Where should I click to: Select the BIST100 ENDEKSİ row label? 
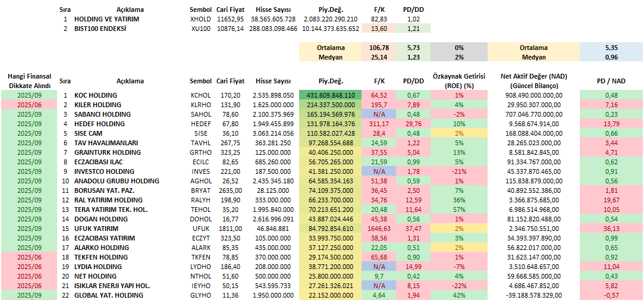point(100,29)
